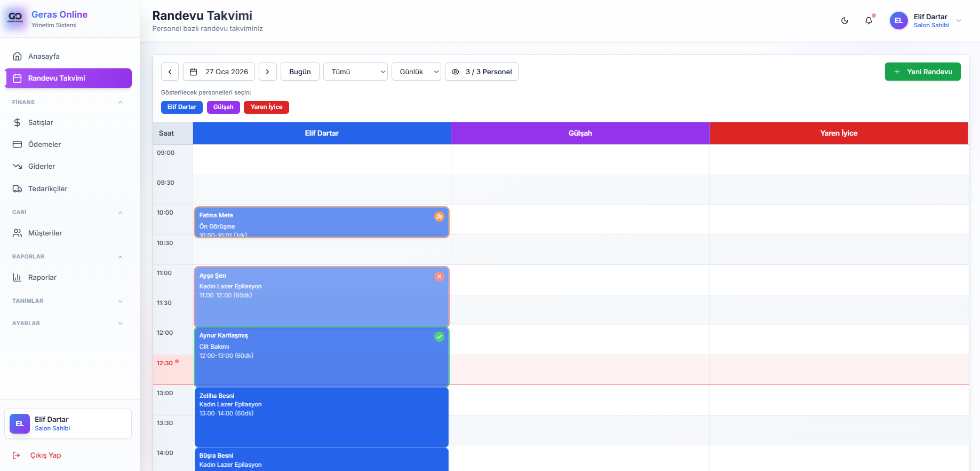Screen dimensions: 980x471
Task: Toggle dark mode with the moon icon
Action: [844, 21]
